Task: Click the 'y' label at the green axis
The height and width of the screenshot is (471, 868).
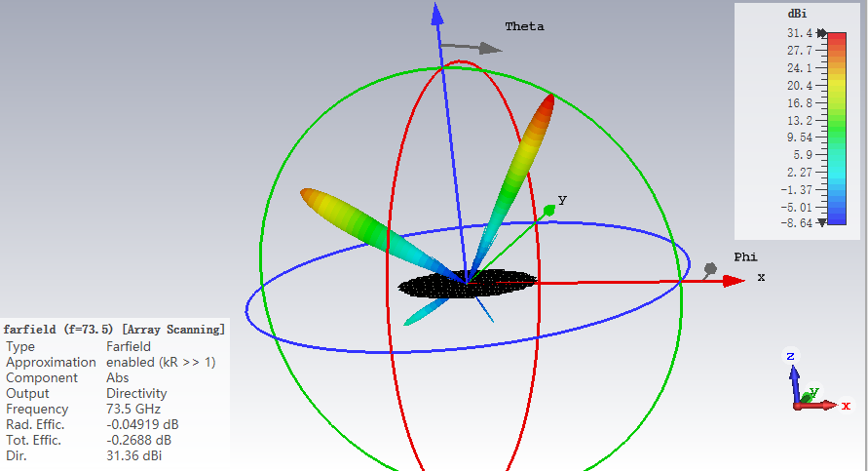Action: click(x=562, y=200)
